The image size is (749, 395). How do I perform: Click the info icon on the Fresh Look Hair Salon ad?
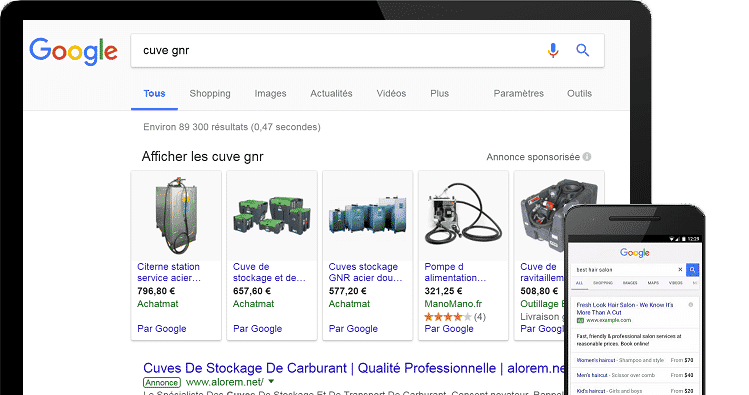(691, 305)
